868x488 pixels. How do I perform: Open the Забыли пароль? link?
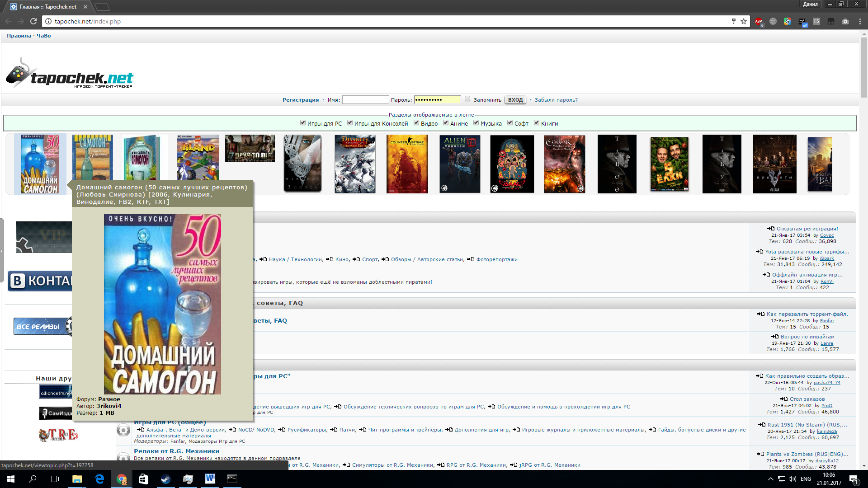pos(556,100)
